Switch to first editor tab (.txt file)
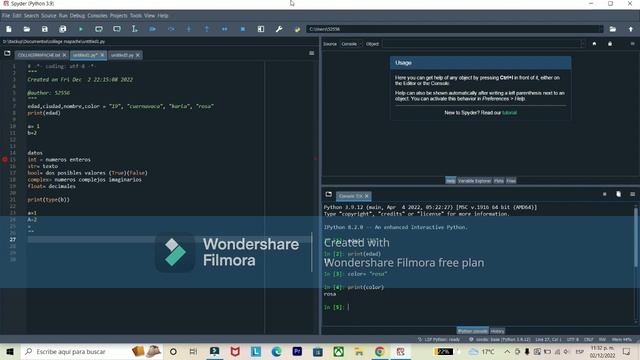640x360 pixels. [x=39, y=55]
